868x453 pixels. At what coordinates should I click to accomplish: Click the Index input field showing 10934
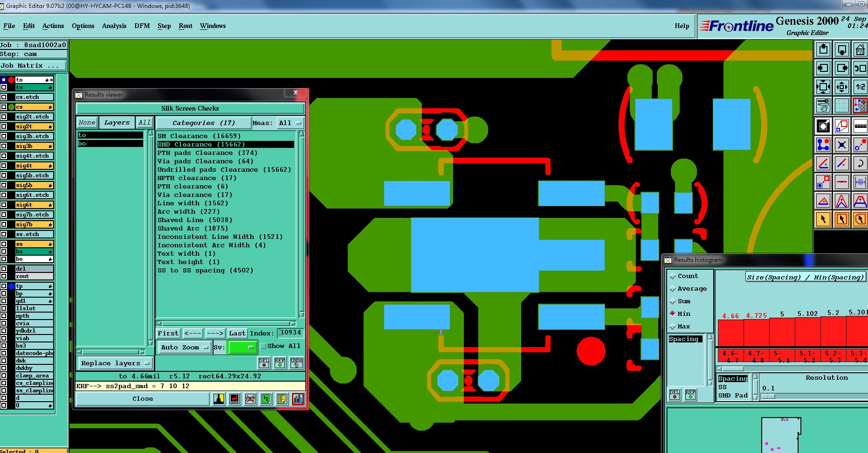[291, 333]
